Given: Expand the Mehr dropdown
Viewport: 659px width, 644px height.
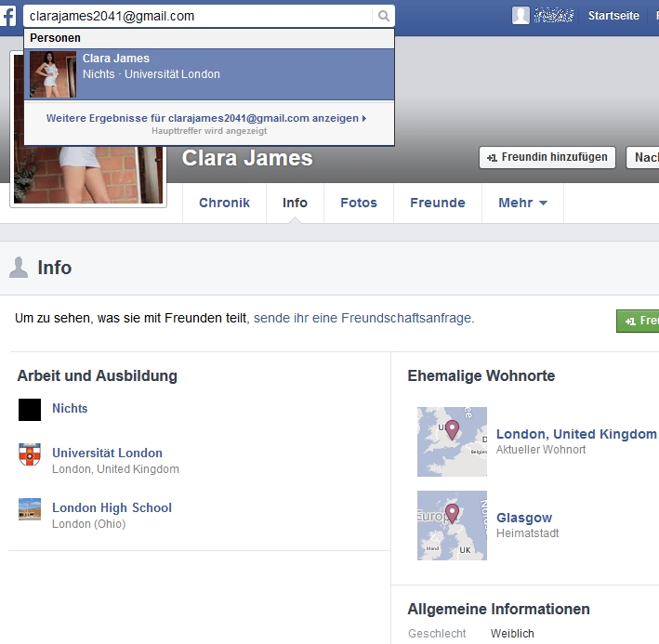Looking at the screenshot, I should click(x=522, y=203).
